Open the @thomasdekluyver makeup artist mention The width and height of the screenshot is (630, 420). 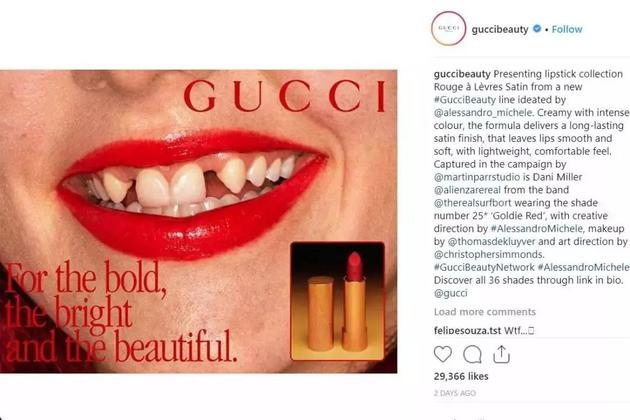[491, 242]
